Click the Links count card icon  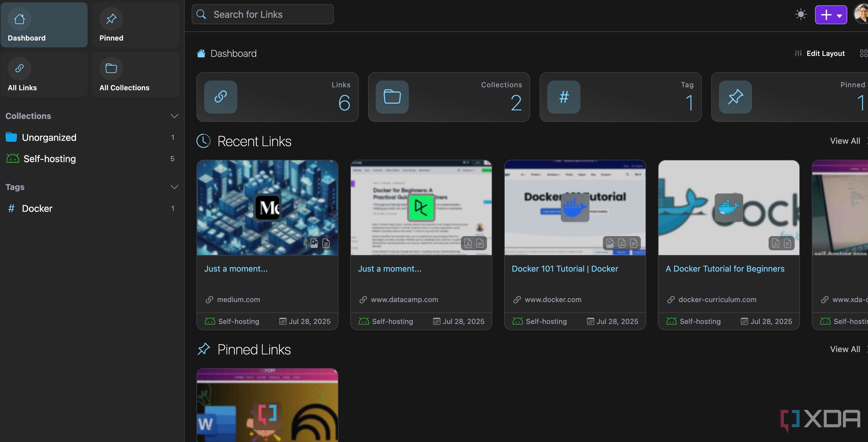tap(221, 97)
